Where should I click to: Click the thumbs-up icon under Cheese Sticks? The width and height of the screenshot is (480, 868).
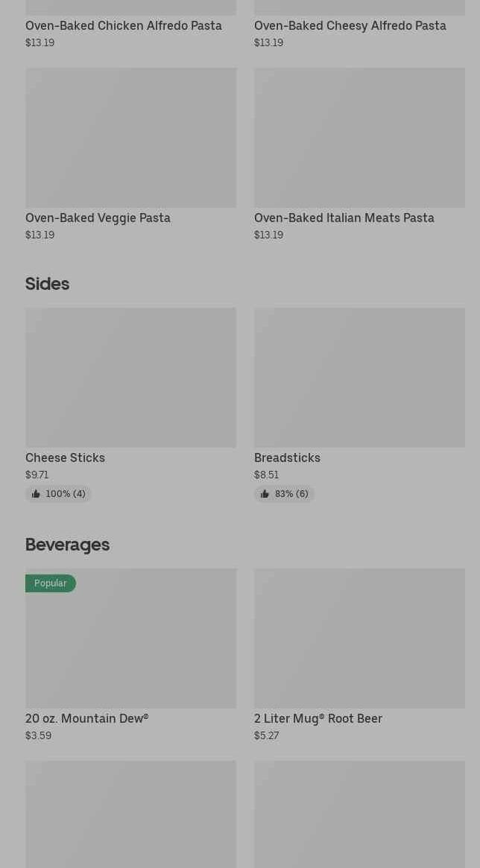point(36,494)
